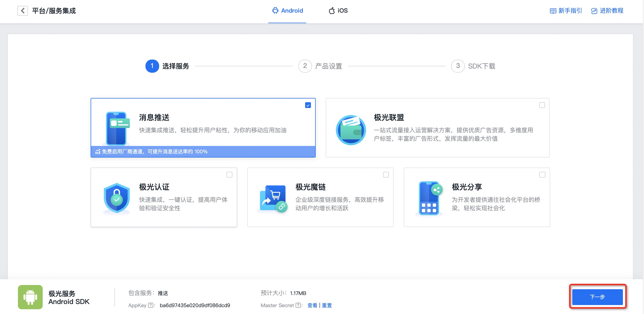Image resolution: width=644 pixels, height=314 pixels.
Task: Click the bar chart icon in vendor channel banner
Action: (98, 151)
